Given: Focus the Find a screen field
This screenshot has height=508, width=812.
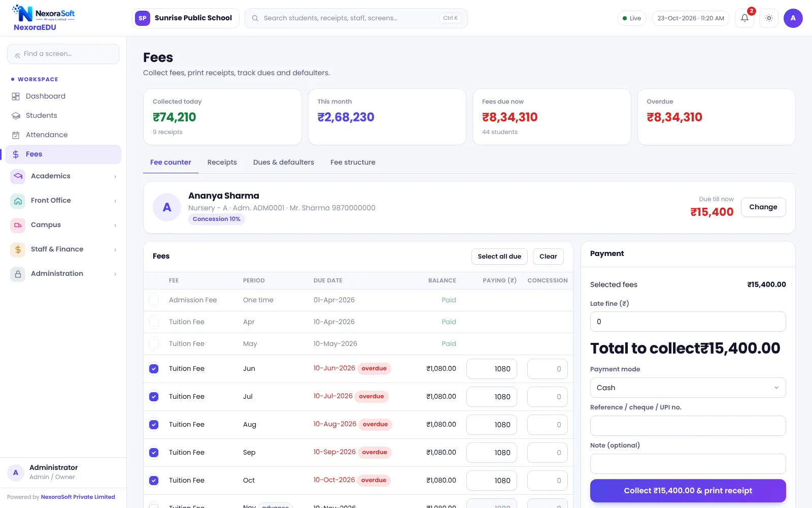Looking at the screenshot, I should (63, 54).
